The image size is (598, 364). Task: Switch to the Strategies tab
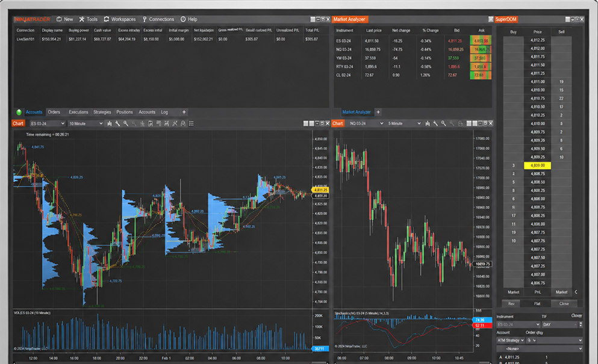(102, 112)
